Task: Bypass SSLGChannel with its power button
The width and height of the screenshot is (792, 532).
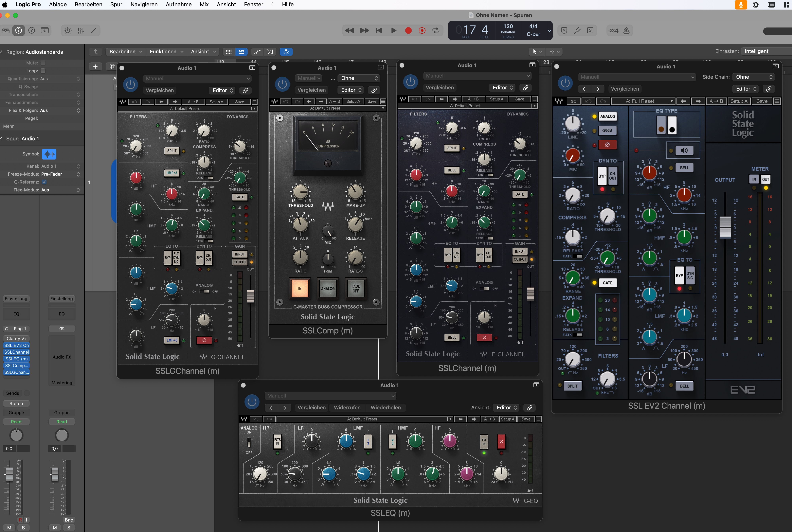Action: click(x=130, y=84)
